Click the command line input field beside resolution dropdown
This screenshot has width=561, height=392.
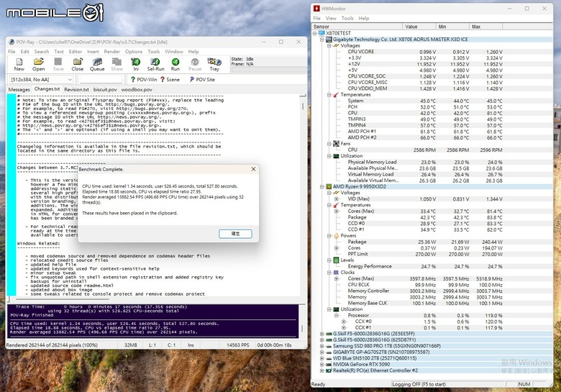click(x=101, y=79)
